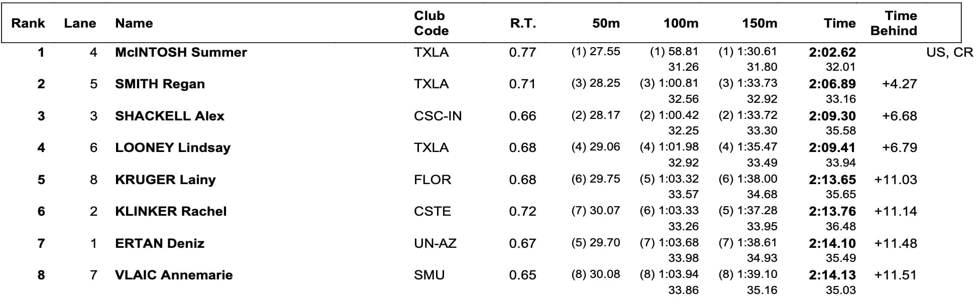This screenshot has height=302, width=980.
Task: Click on SMITH Regan's name
Action: coord(160,84)
